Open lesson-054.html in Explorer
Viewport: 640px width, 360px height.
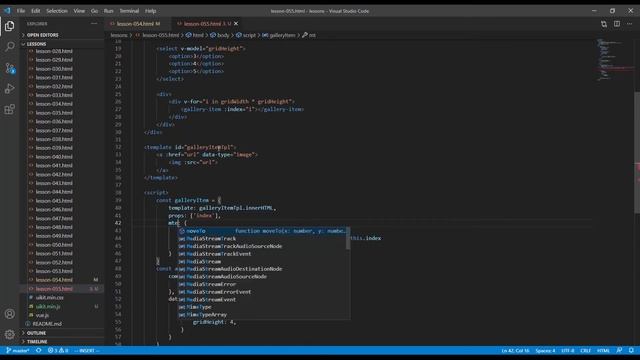click(54, 280)
